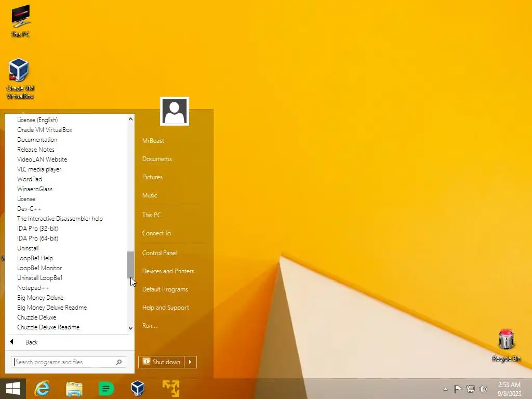This screenshot has width=532, height=399.
Task: Open the volume speaker icon
Action: 483,389
